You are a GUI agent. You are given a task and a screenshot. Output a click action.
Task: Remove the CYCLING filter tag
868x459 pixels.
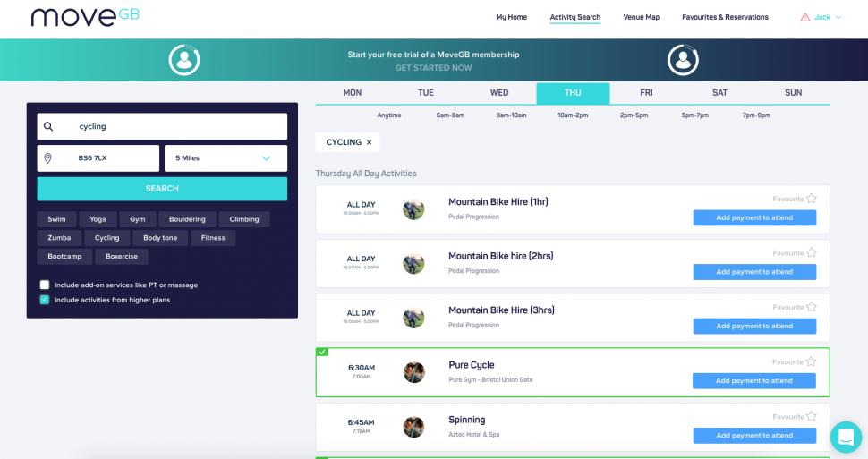(370, 142)
